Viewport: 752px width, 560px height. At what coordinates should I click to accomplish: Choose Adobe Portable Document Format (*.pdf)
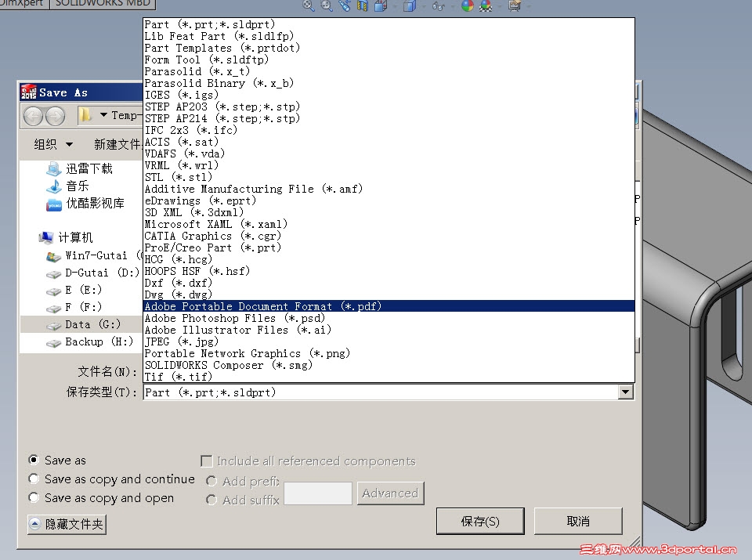point(389,306)
